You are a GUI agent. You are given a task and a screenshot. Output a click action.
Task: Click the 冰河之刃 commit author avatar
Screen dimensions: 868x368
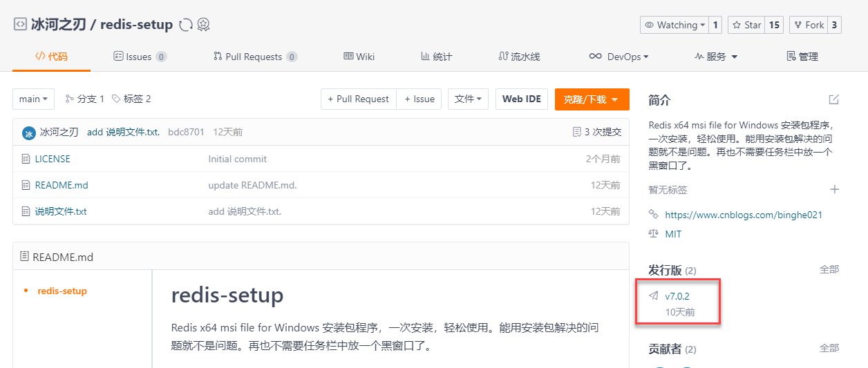tap(28, 133)
